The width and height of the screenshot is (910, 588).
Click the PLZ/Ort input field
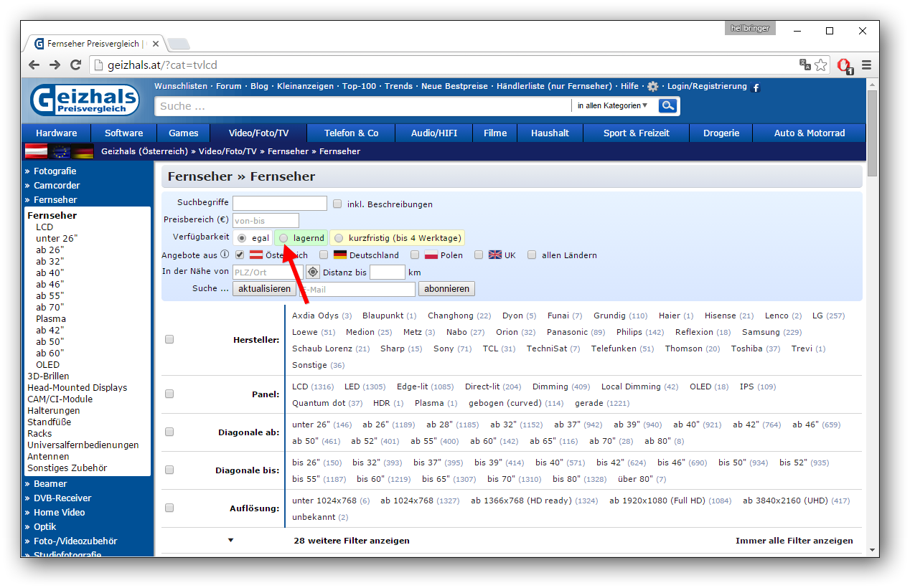pos(268,272)
